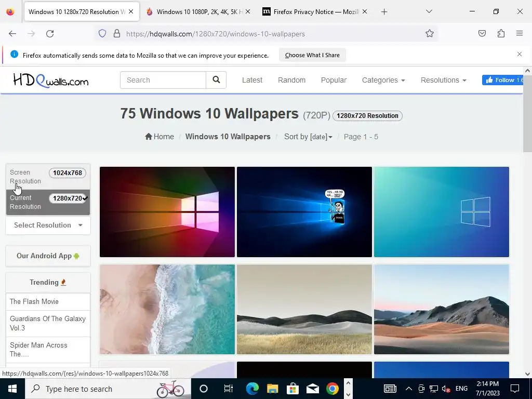Open Windows Start menu
This screenshot has height=399, width=532.
(12, 389)
